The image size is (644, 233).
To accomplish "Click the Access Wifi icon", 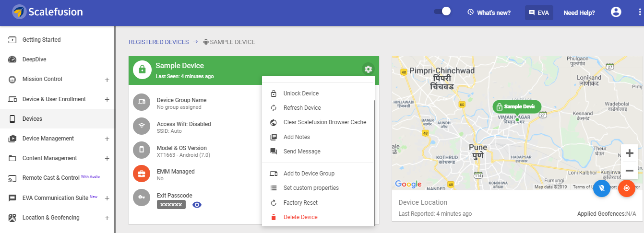I will coord(142,126).
